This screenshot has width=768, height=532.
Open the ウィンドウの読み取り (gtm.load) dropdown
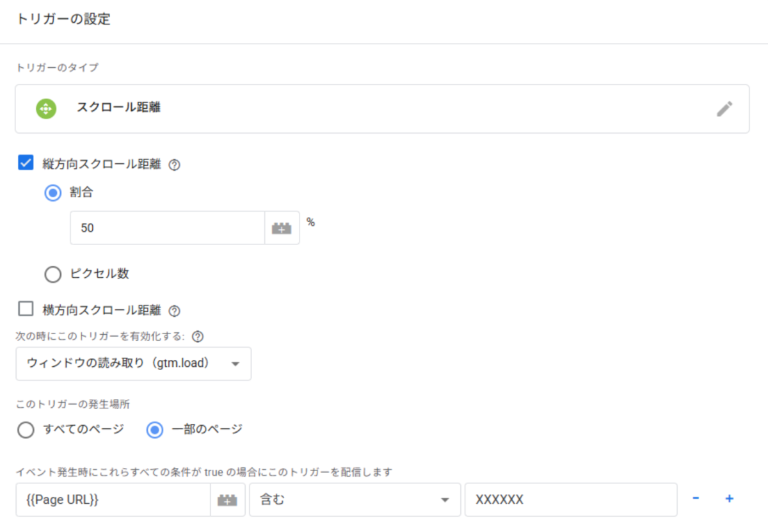coord(133,364)
